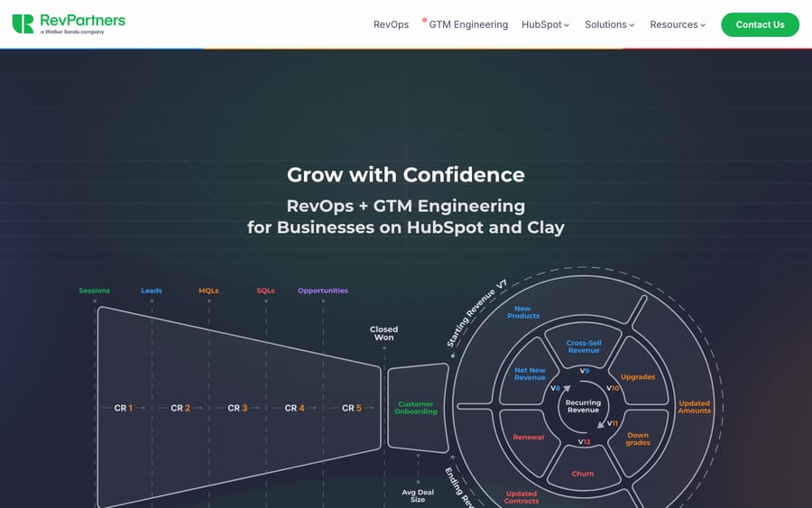Click the MQLs funnel label
The width and height of the screenshot is (812, 508).
(x=208, y=291)
